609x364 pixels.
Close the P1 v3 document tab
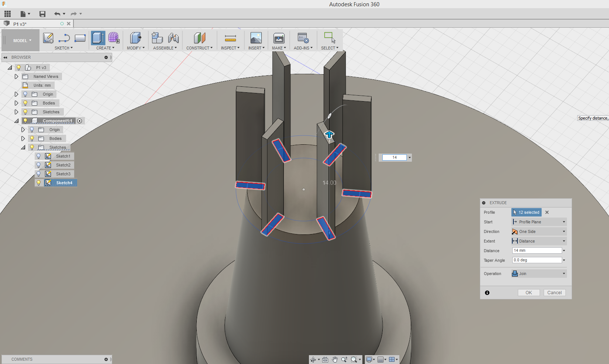69,24
